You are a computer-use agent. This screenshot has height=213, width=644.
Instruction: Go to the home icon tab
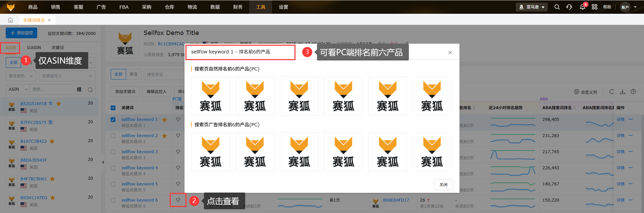[10, 20]
